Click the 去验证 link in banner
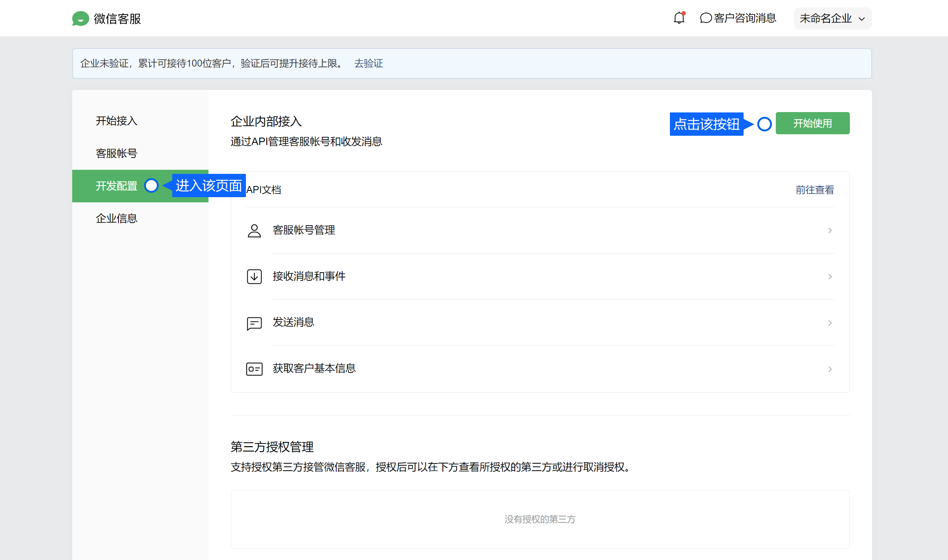The width and height of the screenshot is (948, 560). [x=368, y=63]
